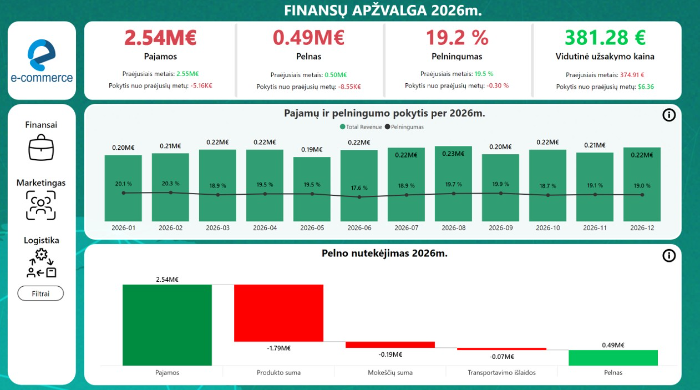The width and height of the screenshot is (700, 390).
Task: Click the $6.36 order price change
Action: point(646,87)
